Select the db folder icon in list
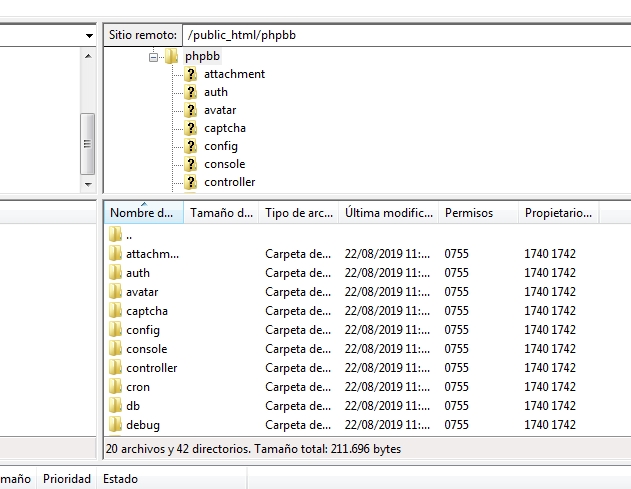Screen dimensions: 631x489 coord(115,406)
